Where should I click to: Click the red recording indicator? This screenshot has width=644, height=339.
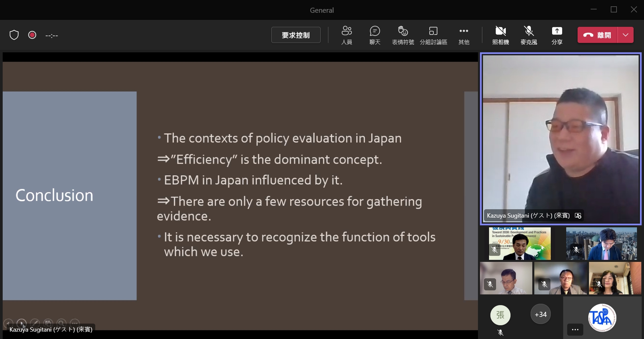32,35
